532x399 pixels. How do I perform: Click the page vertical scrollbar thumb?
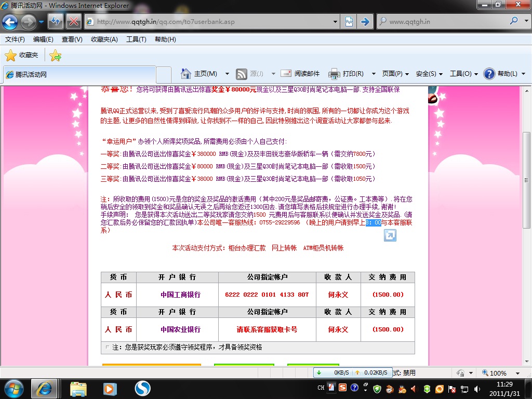pyautogui.click(x=527, y=180)
